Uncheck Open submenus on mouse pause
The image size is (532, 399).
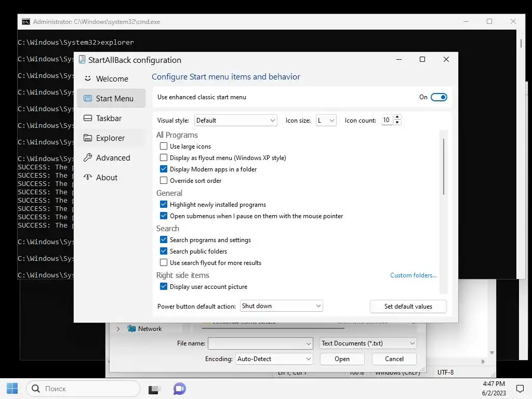click(164, 216)
